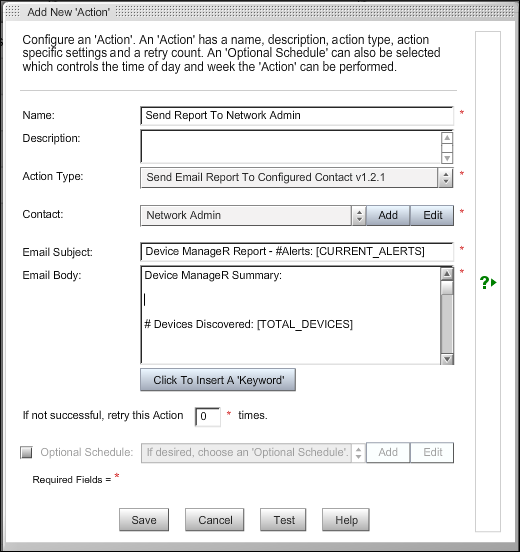Enable the Optional Schedule checkbox
This screenshot has width=520, height=552.
(x=26, y=452)
